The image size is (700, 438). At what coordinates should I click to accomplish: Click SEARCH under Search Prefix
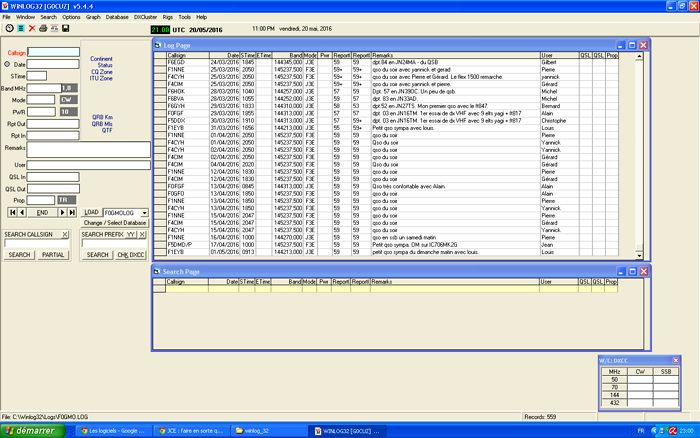click(x=97, y=255)
